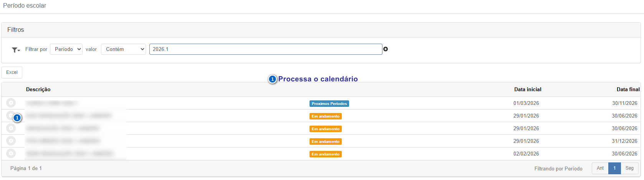644x180 pixels.
Task: Click Em andamento badge in row ending 31/12/2026
Action: point(326,142)
